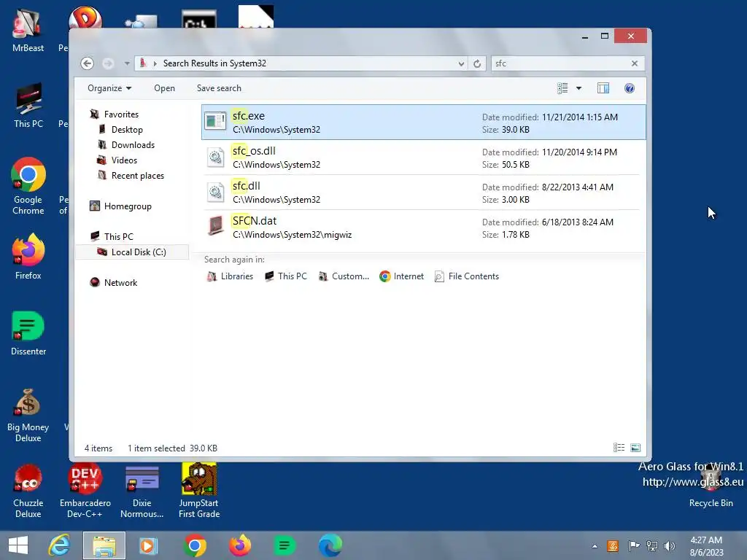Select the sfc.dll result
This screenshot has height=560, width=747.
[x=423, y=192]
